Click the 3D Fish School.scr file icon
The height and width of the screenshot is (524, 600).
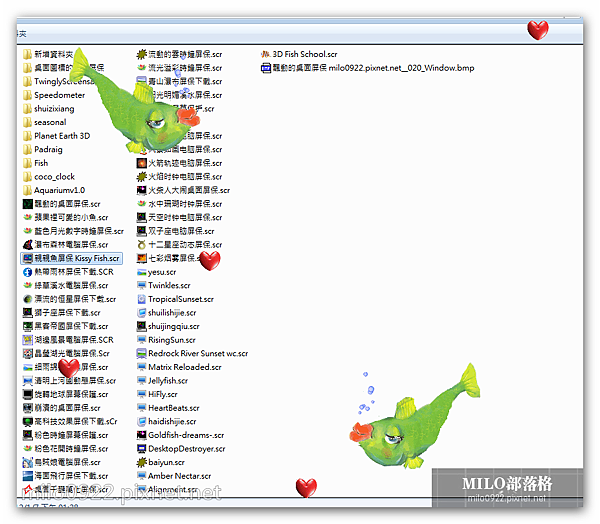click(266, 54)
